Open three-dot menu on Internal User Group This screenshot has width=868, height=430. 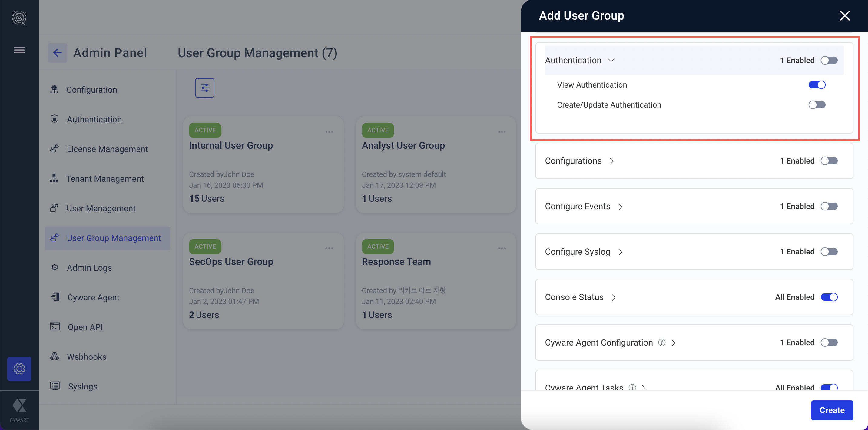point(329,132)
